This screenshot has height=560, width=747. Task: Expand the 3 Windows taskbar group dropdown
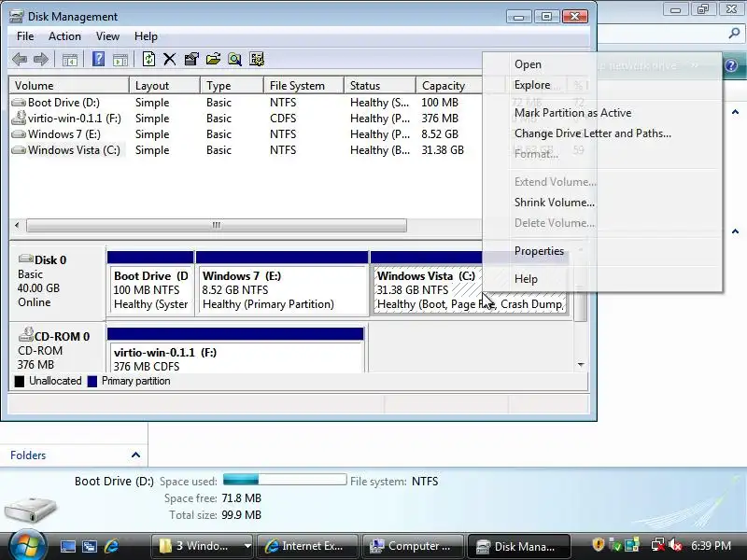247,546
